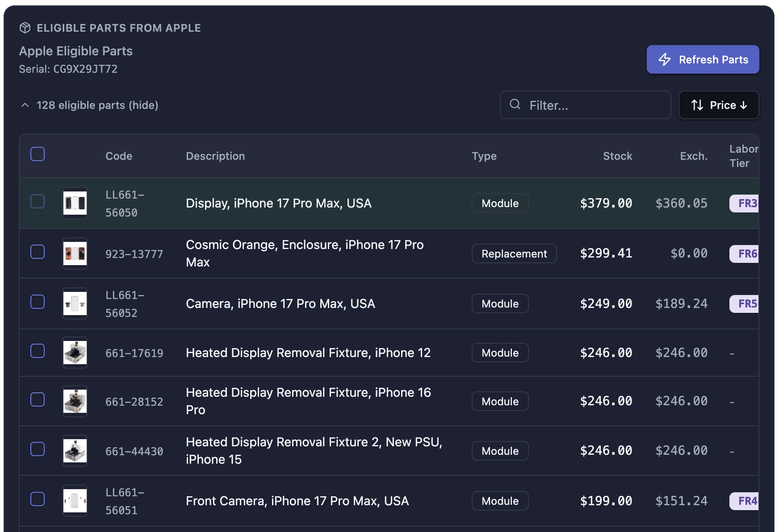
Task: Click the FR3 labor tier badge
Action: tap(745, 203)
